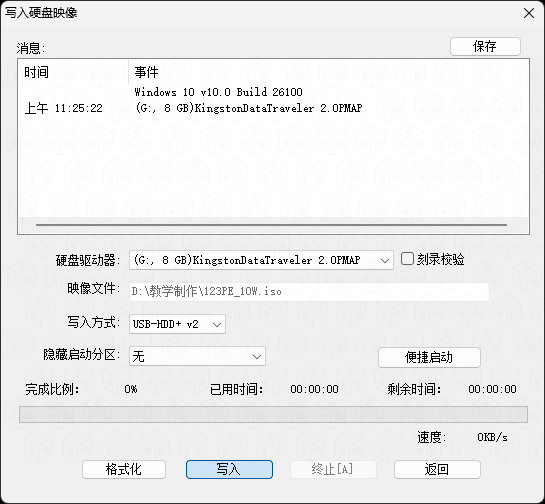
Task: Open the 写入方式 USB-HDD+ v2 dropdown
Action: tap(177, 324)
